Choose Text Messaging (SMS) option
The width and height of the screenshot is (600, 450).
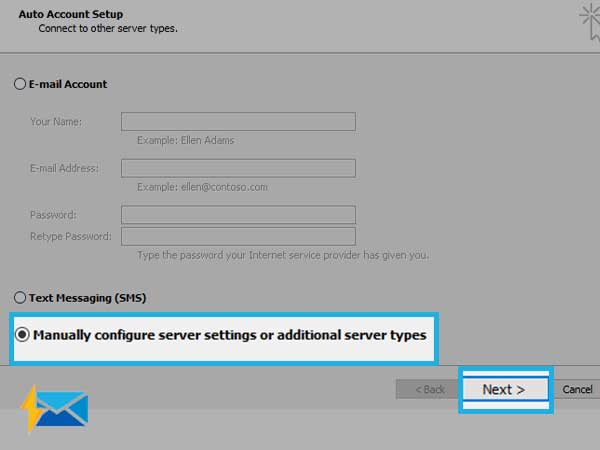click(x=20, y=297)
